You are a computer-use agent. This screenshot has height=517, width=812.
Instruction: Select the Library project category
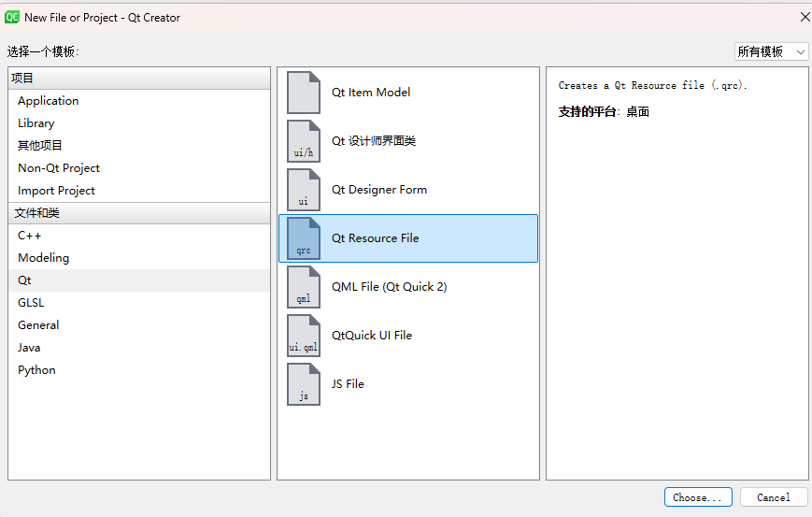[x=139, y=123]
